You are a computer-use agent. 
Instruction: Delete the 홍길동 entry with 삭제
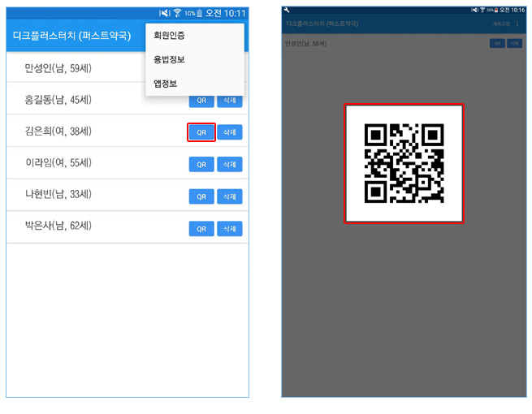(x=230, y=101)
